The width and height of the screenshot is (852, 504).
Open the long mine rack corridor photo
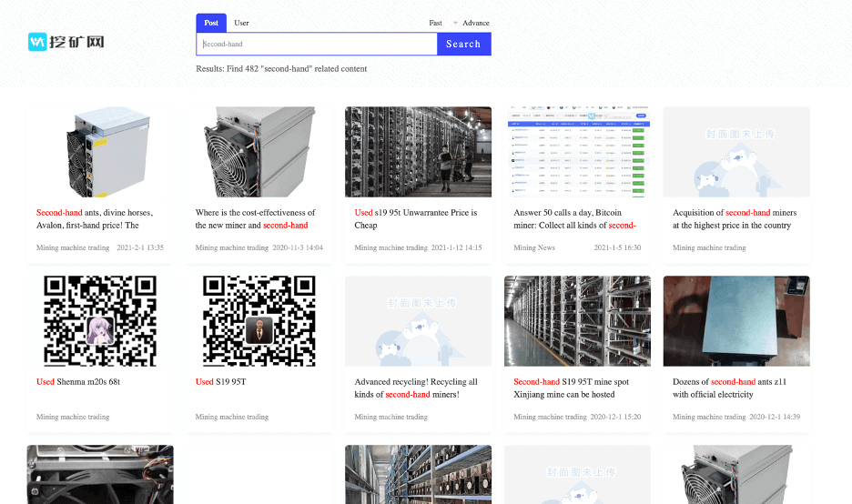(x=577, y=321)
